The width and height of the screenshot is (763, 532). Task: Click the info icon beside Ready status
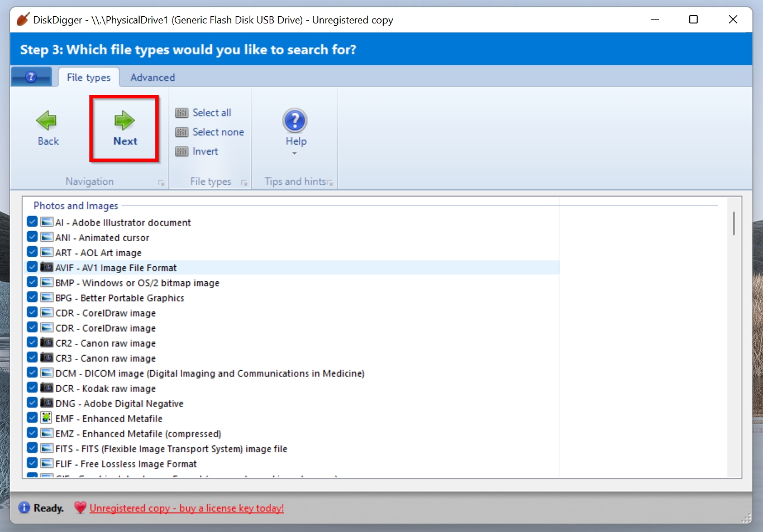[25, 507]
